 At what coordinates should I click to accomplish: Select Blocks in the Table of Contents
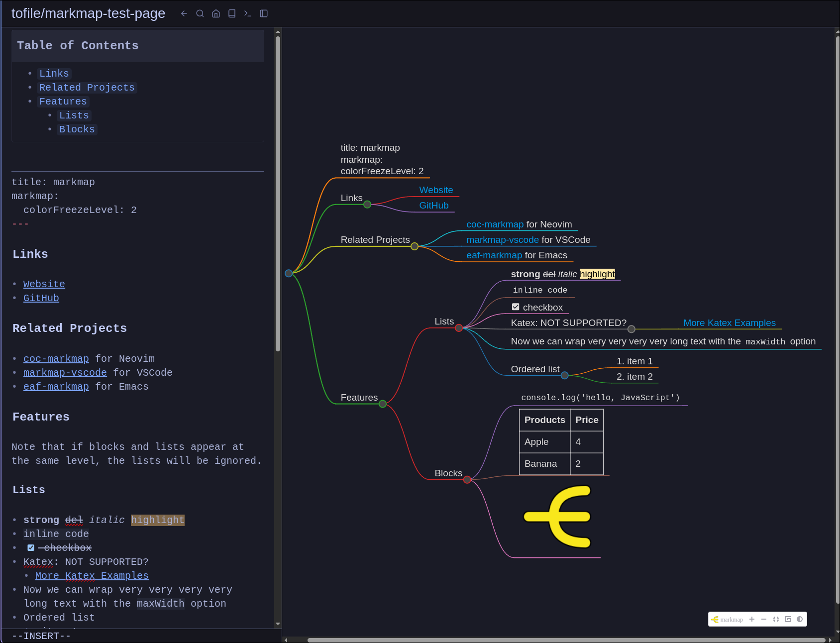click(77, 129)
